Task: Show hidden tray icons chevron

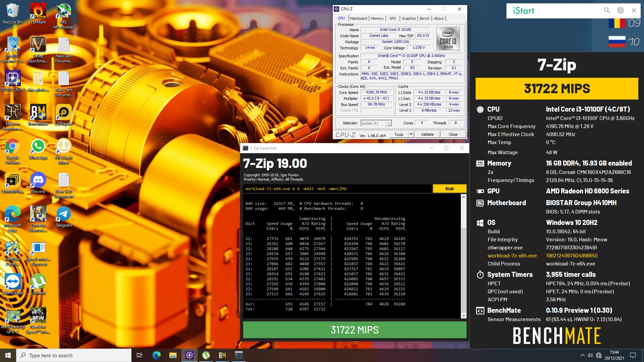Action: click(x=582, y=355)
